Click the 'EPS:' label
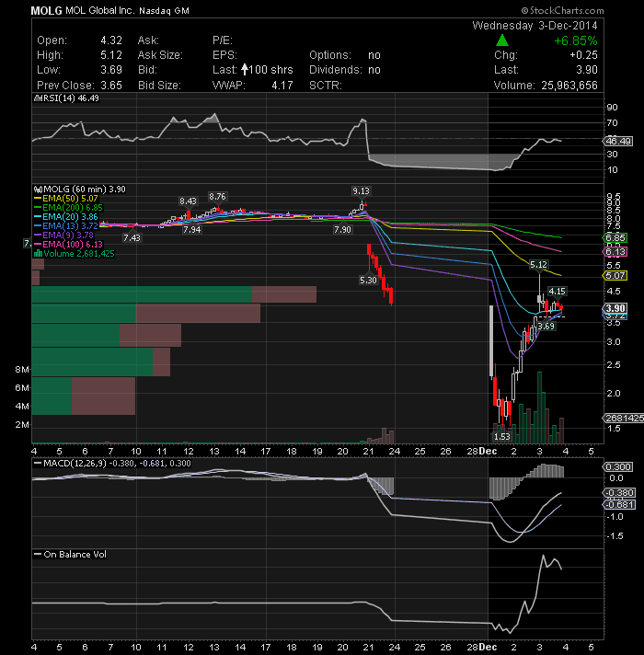Screen dimensions: 644x655 pos(224,55)
